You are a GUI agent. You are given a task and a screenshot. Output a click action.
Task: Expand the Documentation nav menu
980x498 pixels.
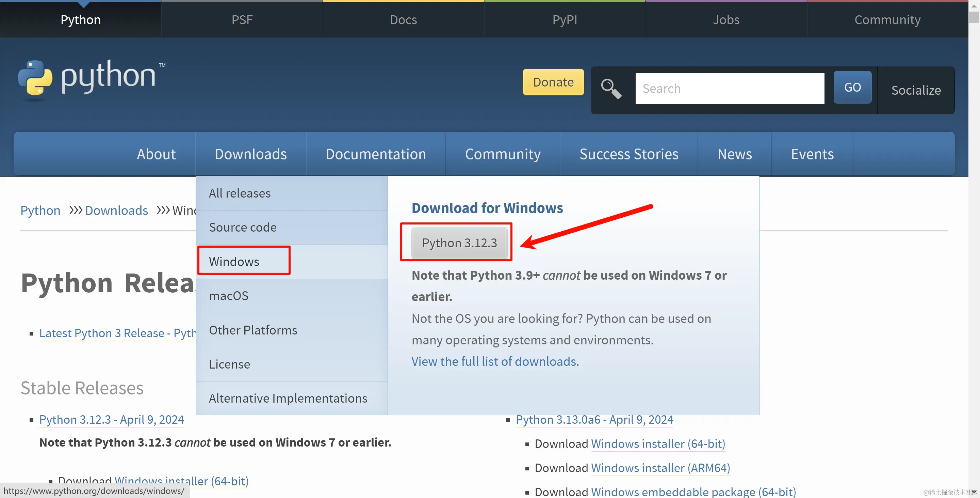coord(375,154)
